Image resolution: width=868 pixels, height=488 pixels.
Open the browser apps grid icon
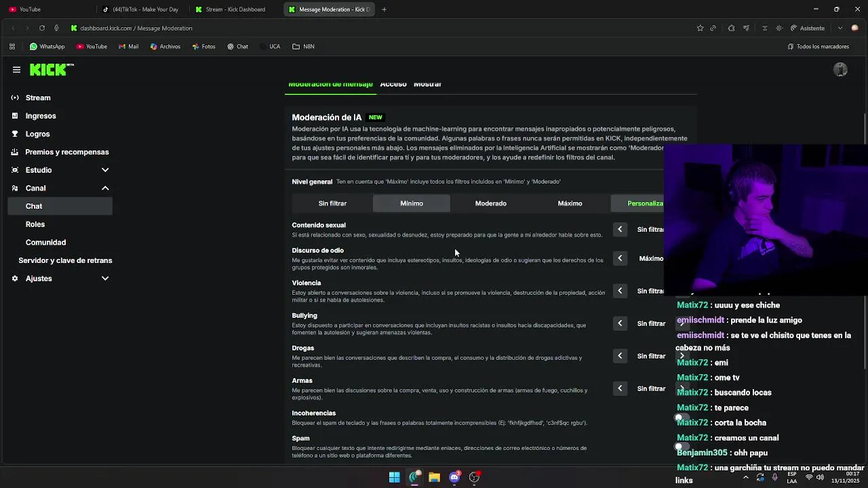tap(12, 47)
